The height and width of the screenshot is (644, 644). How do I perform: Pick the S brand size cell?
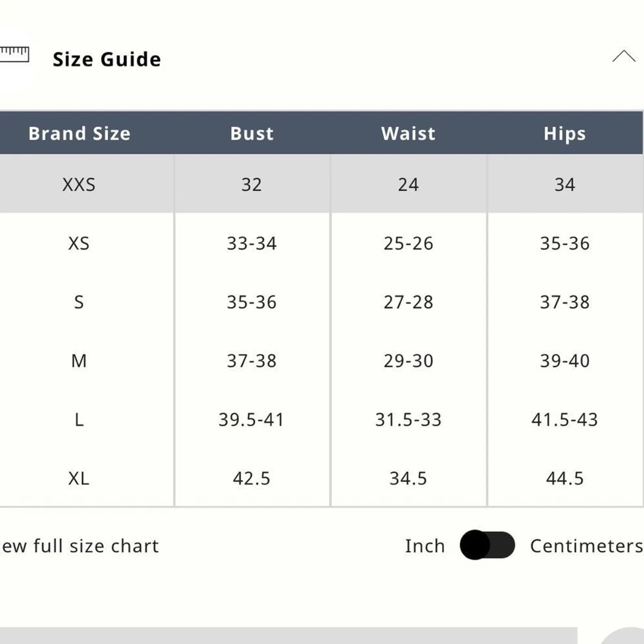click(x=79, y=302)
